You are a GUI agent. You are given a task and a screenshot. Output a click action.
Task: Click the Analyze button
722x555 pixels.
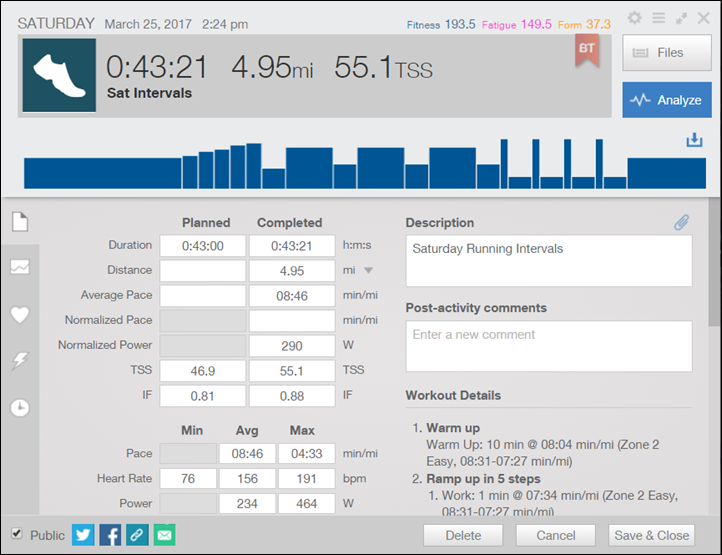pyautogui.click(x=667, y=100)
